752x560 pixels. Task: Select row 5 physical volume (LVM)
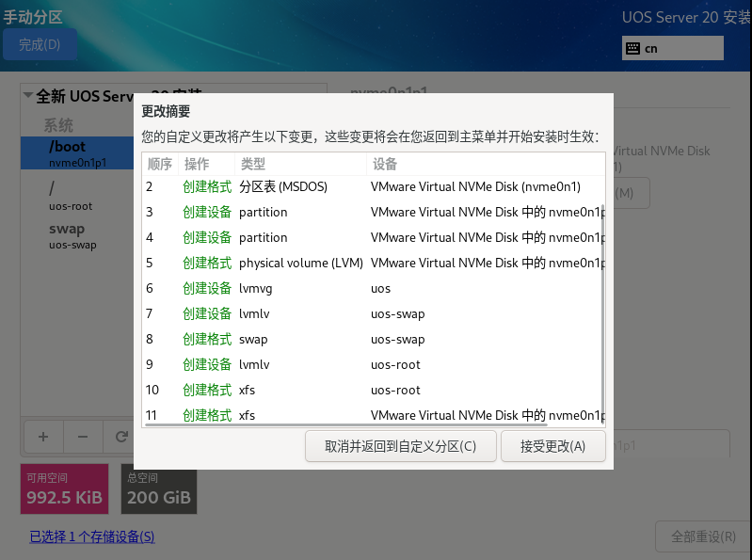(x=372, y=263)
